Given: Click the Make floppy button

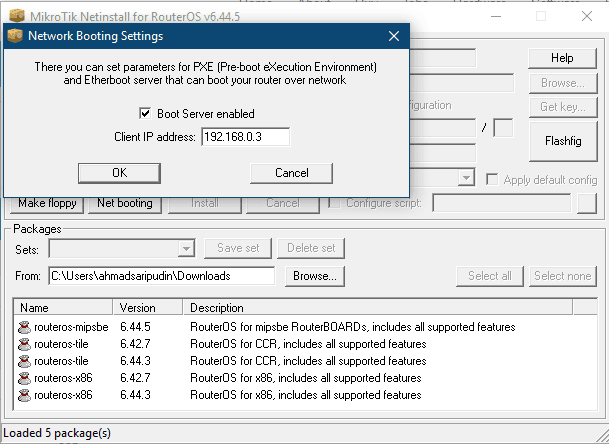Looking at the screenshot, I should (47, 203).
